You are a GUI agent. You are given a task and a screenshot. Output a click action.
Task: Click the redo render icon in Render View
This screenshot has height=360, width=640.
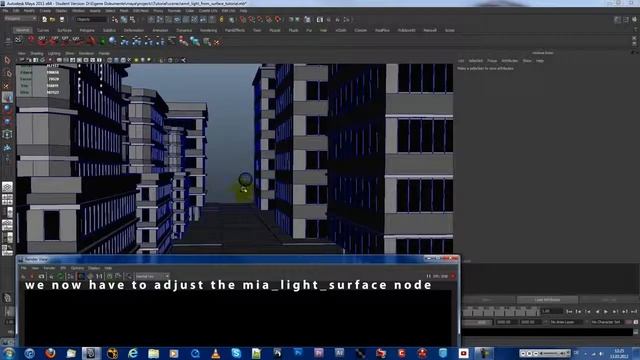(23, 276)
